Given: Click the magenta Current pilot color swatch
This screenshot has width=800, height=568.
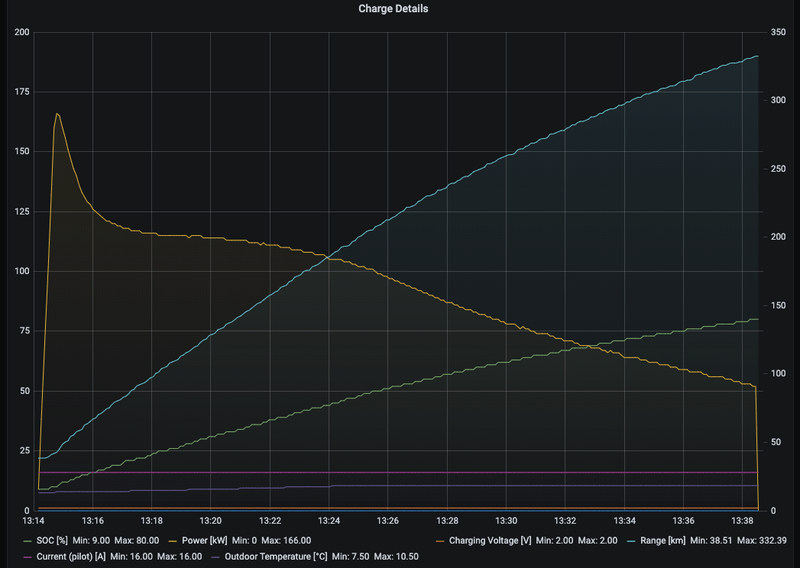Looking at the screenshot, I should 28,557.
